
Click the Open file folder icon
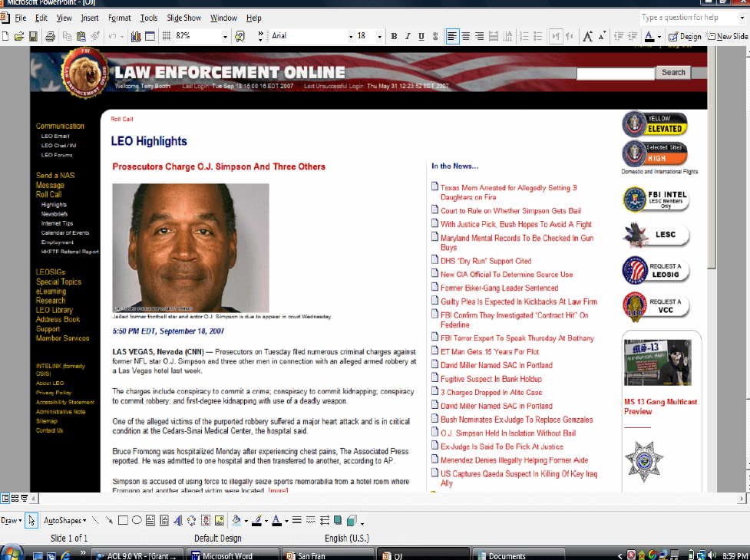point(19,36)
